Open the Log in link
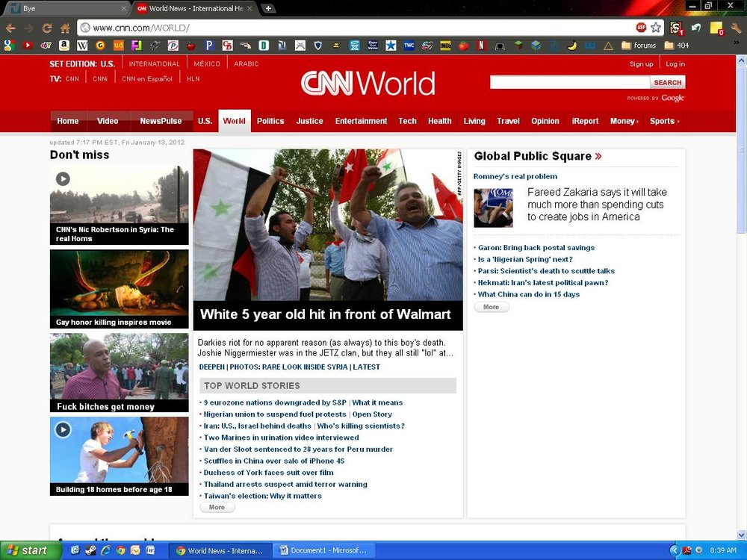 coord(675,63)
